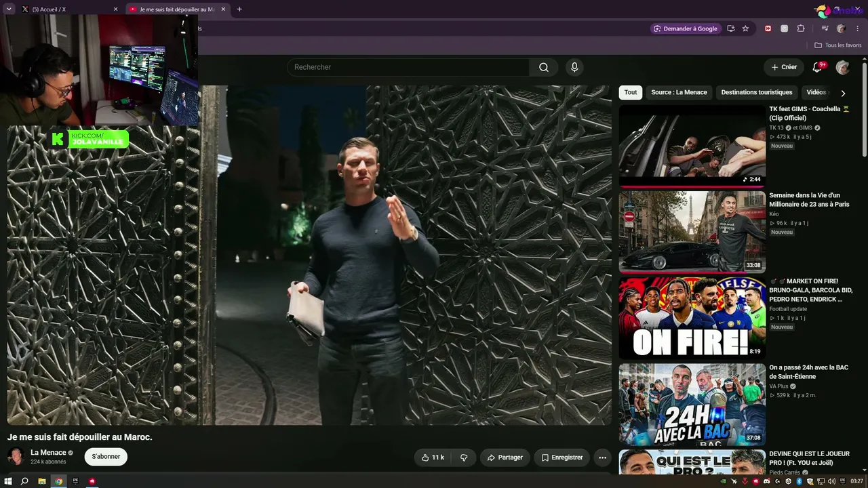Save video with the Enregistrer button
Viewport: 868px width, 488px height.
[562, 457]
